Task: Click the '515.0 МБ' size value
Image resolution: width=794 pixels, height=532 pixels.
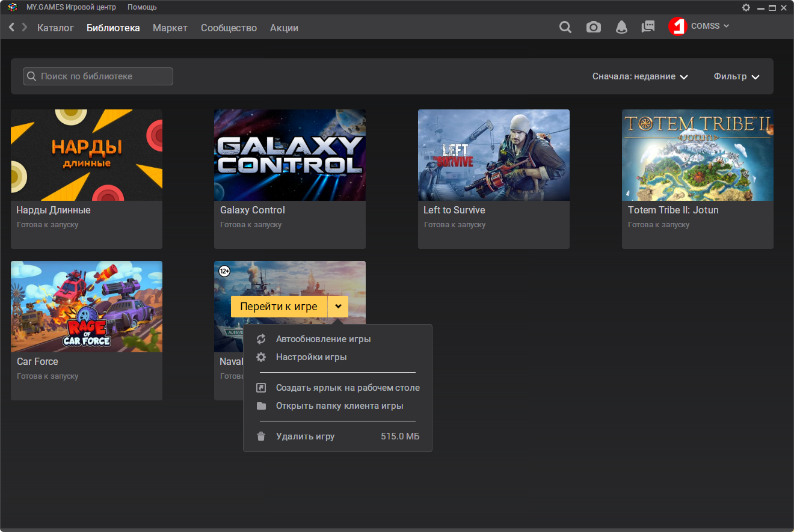Action: pos(400,436)
